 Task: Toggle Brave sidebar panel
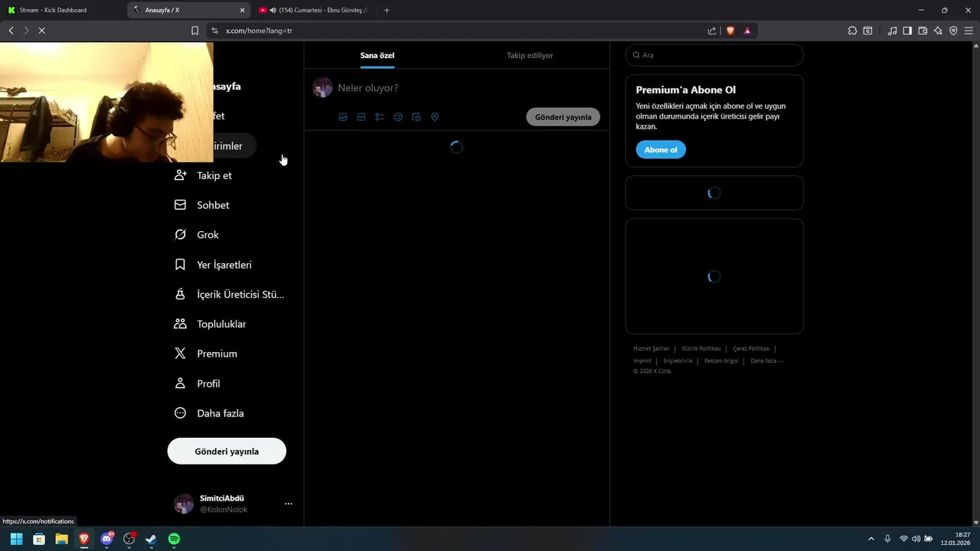pyautogui.click(x=907, y=31)
